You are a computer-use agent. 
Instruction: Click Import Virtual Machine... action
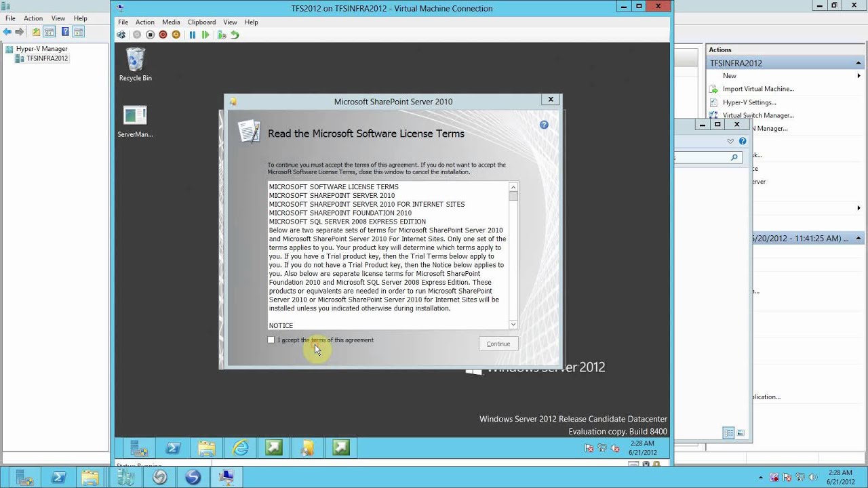[758, 89]
